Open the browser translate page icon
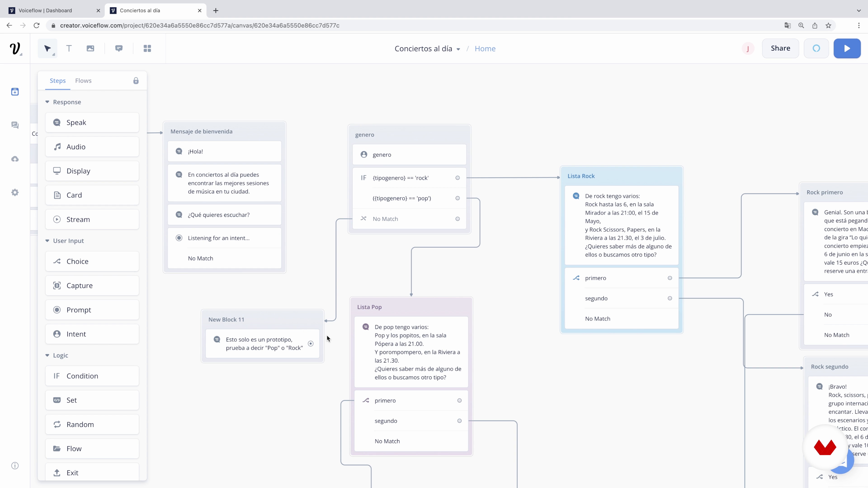The height and width of the screenshot is (488, 868). pos(788,26)
